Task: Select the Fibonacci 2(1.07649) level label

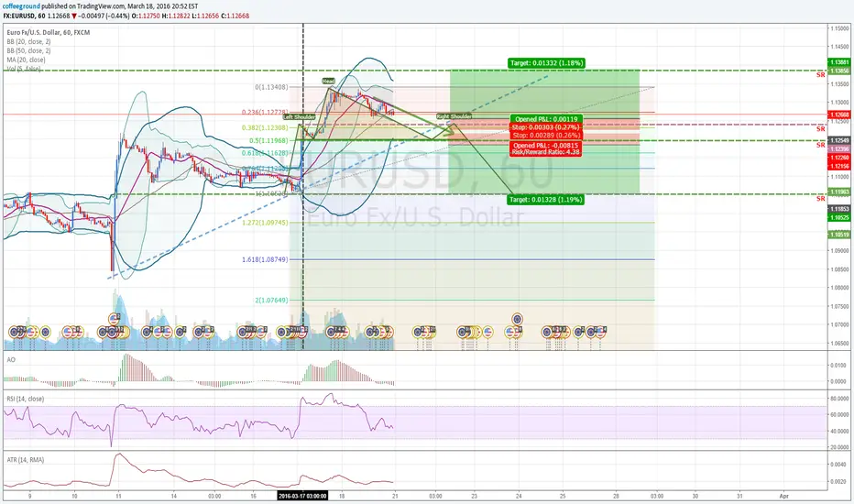Action: [x=272, y=301]
